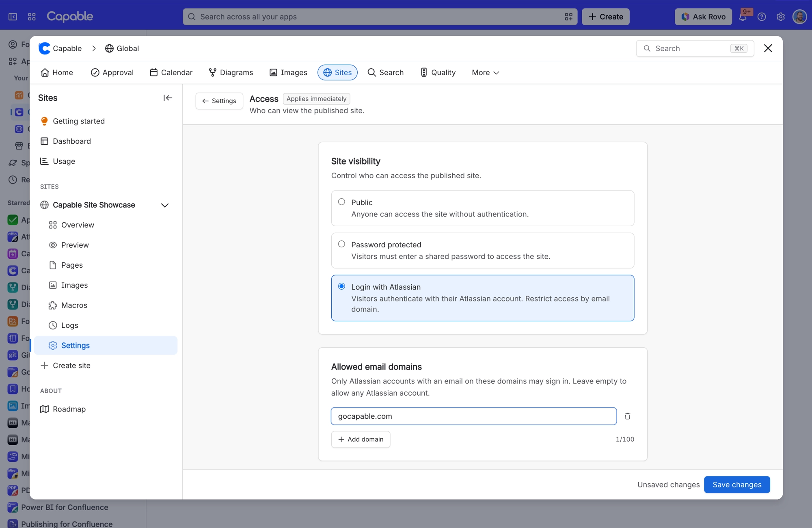Switch to the Sites tab
Image resolution: width=812 pixels, height=528 pixels.
tap(337, 73)
